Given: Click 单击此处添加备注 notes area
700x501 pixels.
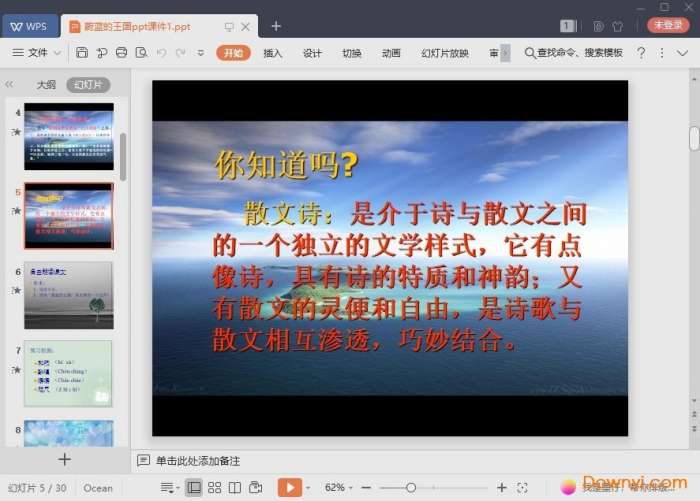Looking at the screenshot, I should [x=198, y=461].
